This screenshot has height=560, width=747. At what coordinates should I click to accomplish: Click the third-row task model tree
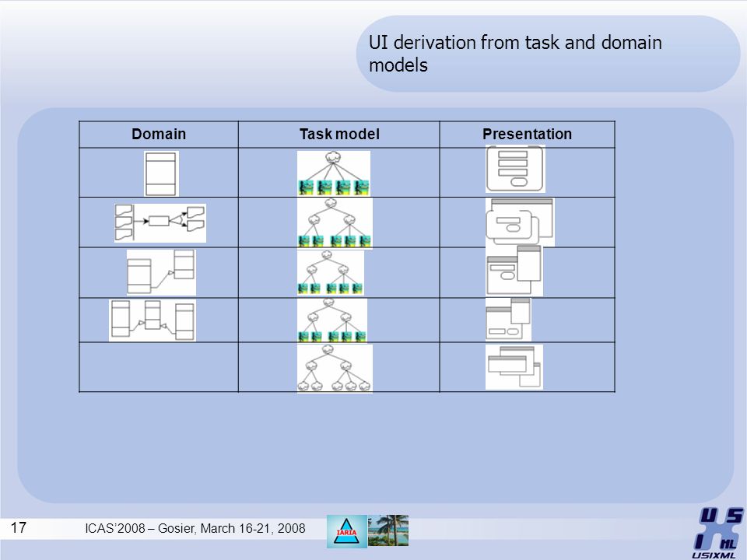coord(331,272)
